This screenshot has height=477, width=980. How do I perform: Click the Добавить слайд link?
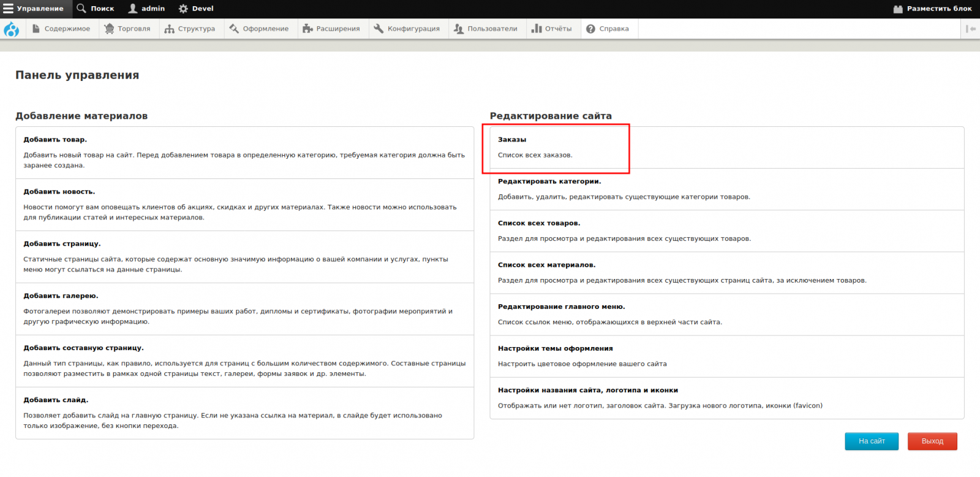pos(56,400)
